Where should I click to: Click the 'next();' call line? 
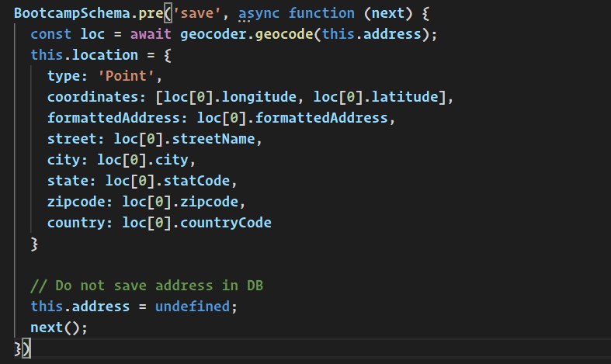(x=59, y=328)
